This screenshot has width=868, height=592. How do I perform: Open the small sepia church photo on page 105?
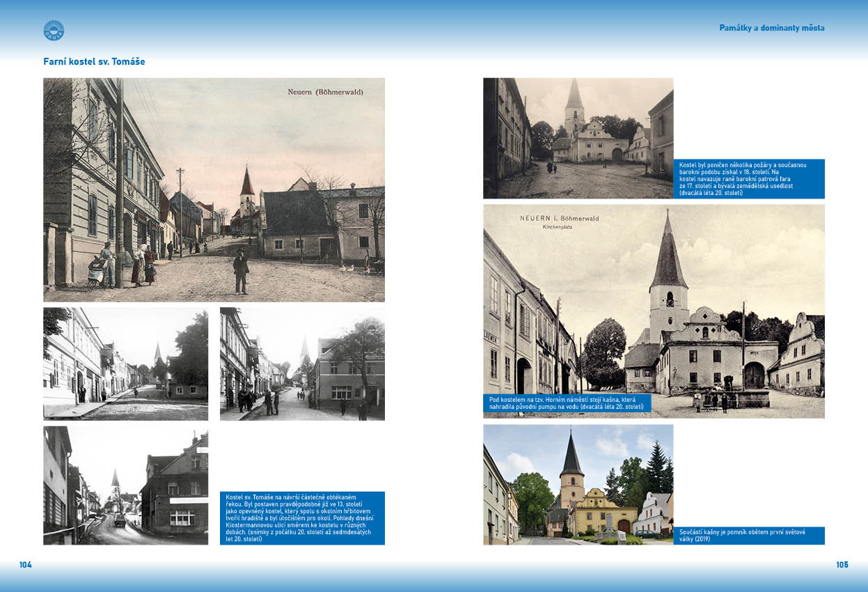[578, 138]
